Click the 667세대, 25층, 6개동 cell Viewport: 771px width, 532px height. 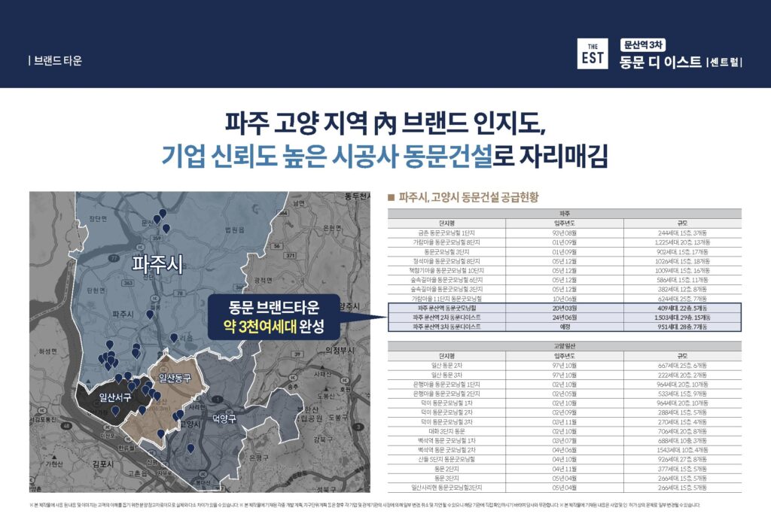click(x=682, y=366)
